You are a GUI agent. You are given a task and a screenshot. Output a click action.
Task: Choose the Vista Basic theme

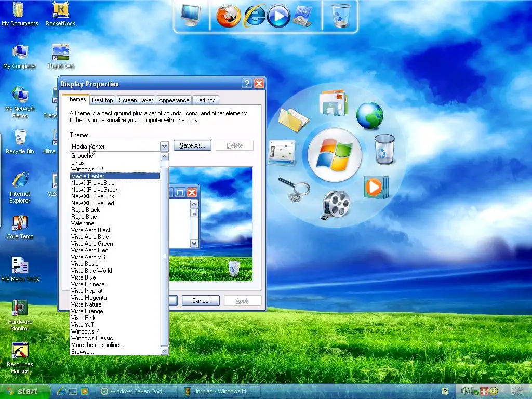(x=115, y=264)
